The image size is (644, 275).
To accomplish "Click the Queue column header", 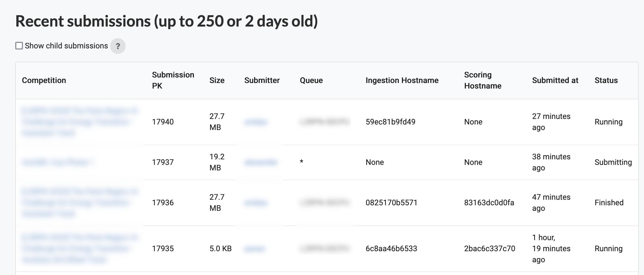I will [x=311, y=80].
